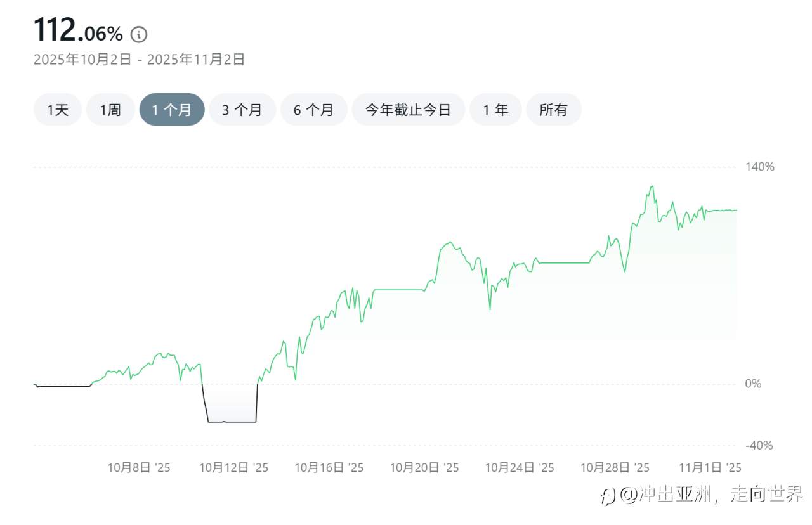Open the @冲出亚洲，走向世界 watermark link
Image resolution: width=812 pixels, height=525 pixels.
[712, 495]
